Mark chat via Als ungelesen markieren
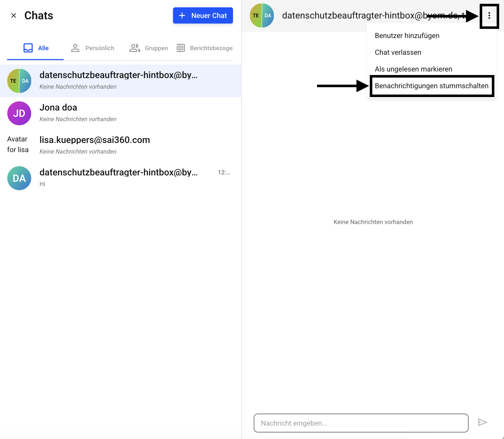This screenshot has width=504, height=439. [x=413, y=69]
